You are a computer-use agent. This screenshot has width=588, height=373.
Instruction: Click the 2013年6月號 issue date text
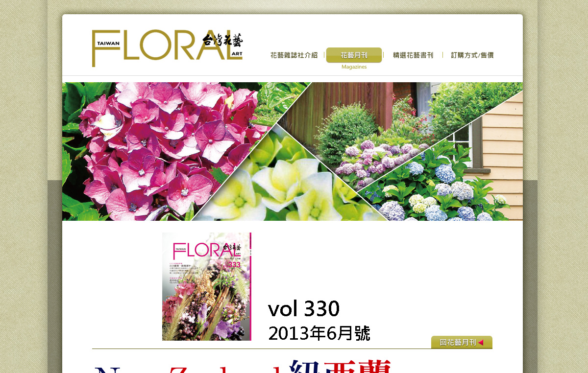319,333
